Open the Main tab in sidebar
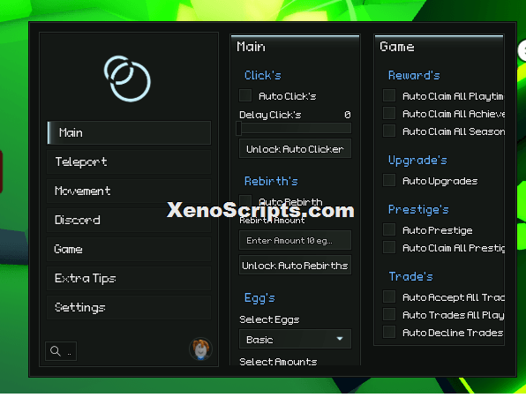Image resolution: width=526 pixels, height=420 pixels. pos(129,133)
